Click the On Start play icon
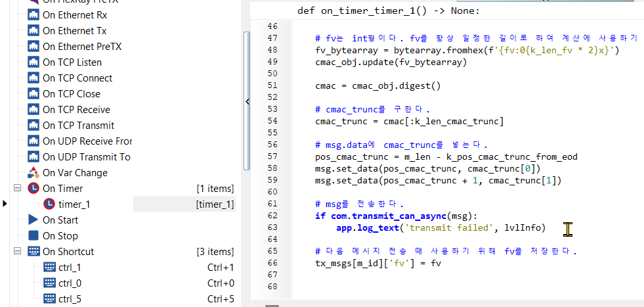644x307 pixels. pos(33,220)
